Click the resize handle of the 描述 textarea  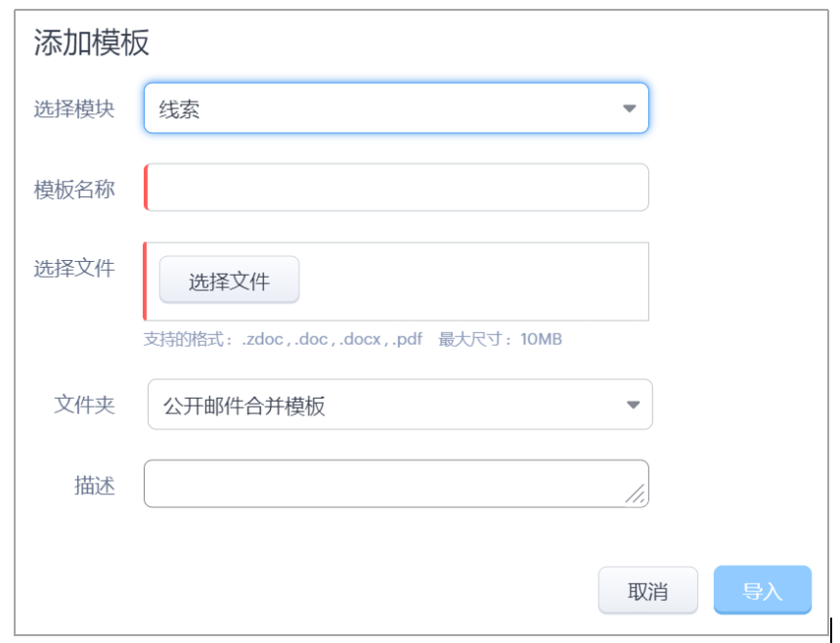pyautogui.click(x=636, y=494)
